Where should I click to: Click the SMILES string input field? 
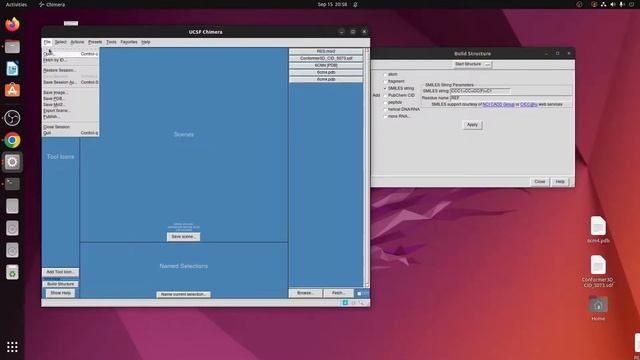click(480, 91)
